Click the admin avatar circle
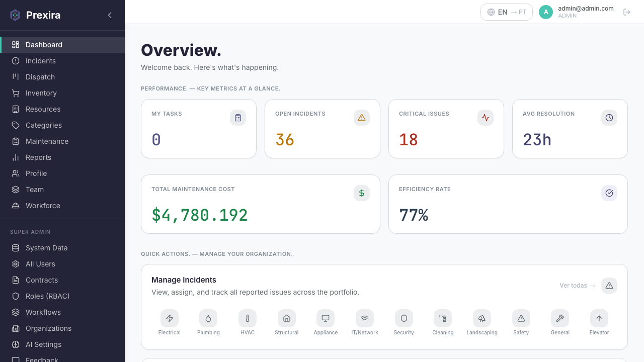Viewport: 644px width, 362px height. [x=546, y=12]
